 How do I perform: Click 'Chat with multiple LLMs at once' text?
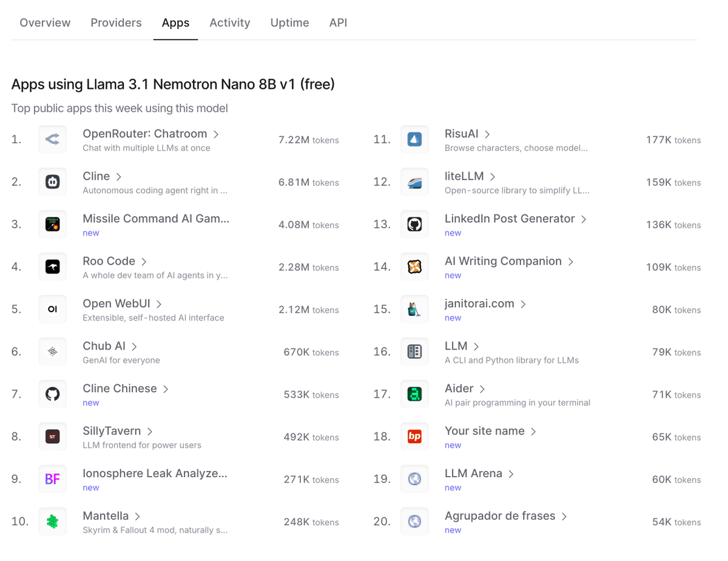point(146,148)
